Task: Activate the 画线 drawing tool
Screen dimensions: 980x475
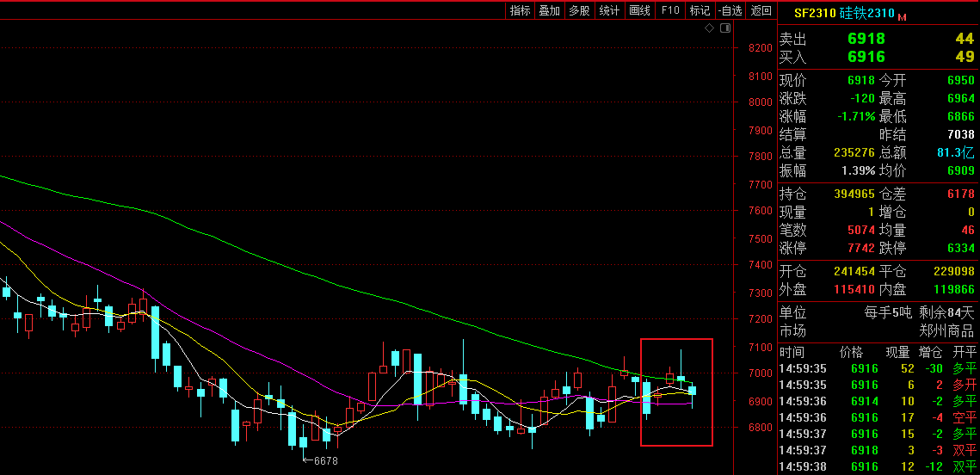Action: (x=639, y=10)
